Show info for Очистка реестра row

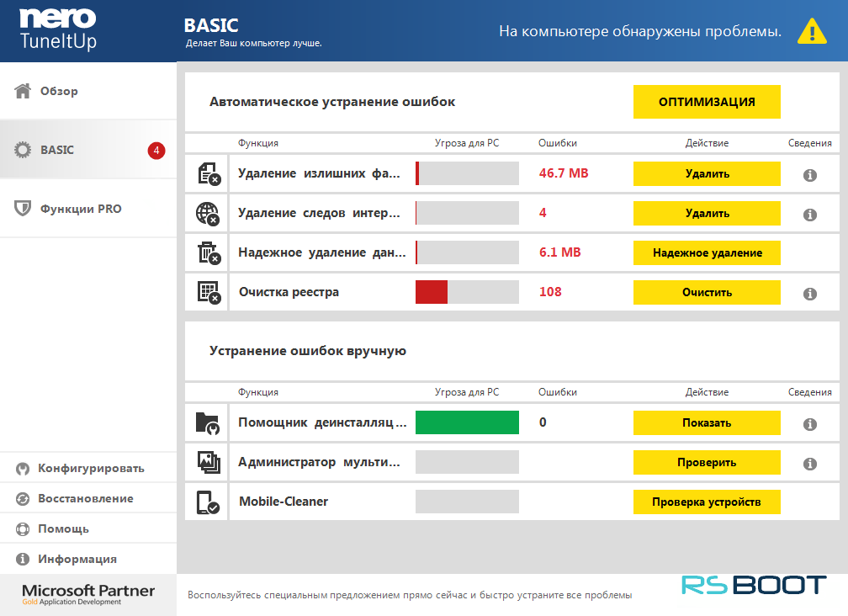[809, 294]
